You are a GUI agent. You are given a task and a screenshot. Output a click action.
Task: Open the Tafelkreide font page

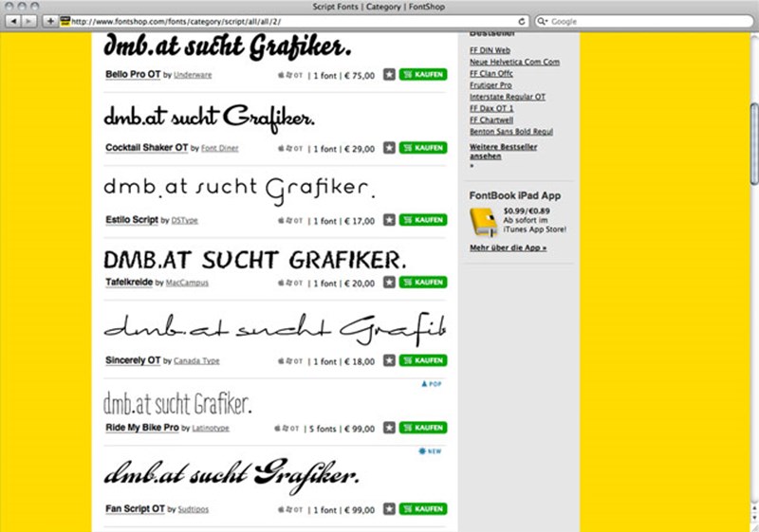click(x=129, y=282)
